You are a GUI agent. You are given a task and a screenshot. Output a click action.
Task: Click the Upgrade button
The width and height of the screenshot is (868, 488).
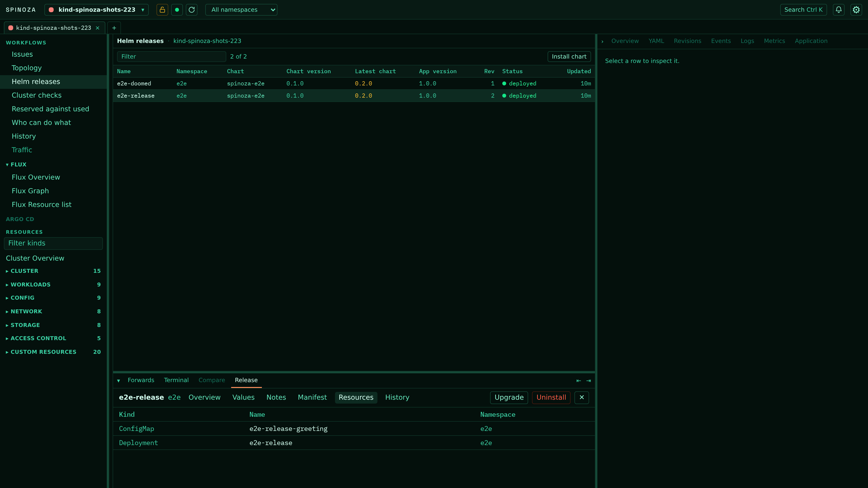[509, 398]
